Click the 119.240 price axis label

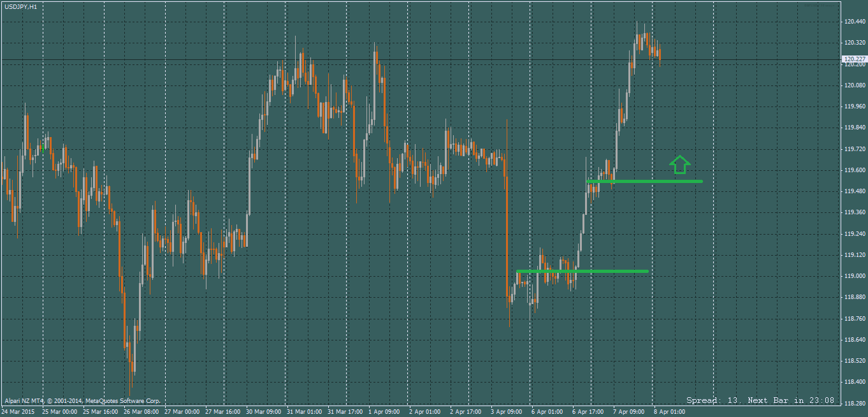point(854,234)
